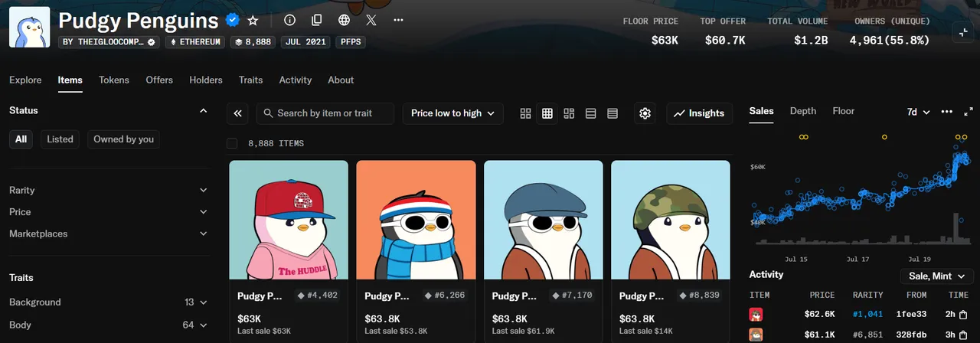Switch chart to the Depth tab
Viewport: 980px width, 343px height.
tap(803, 111)
